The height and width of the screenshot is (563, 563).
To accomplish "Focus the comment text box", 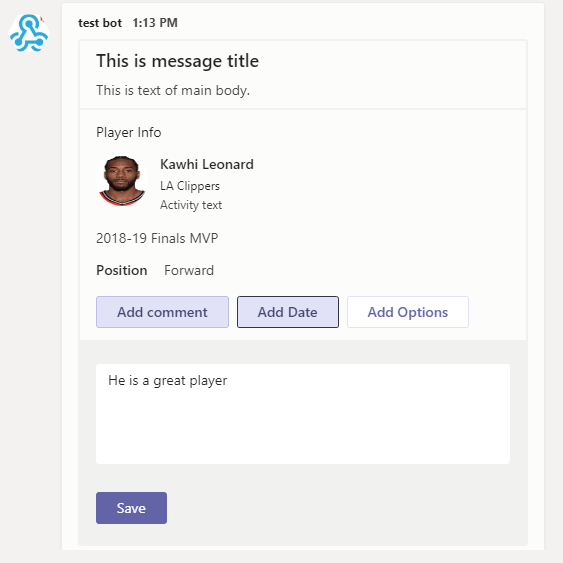I will pyautogui.click(x=303, y=414).
